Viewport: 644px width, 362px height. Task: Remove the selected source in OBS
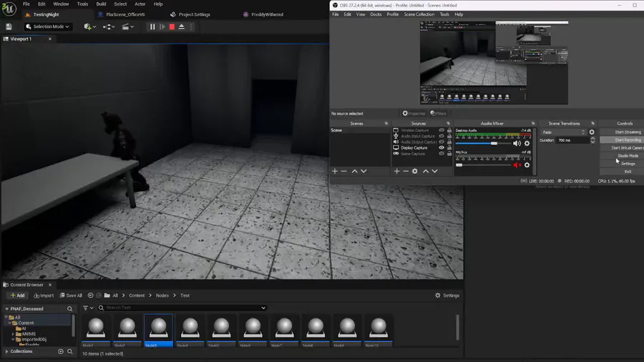(406, 171)
